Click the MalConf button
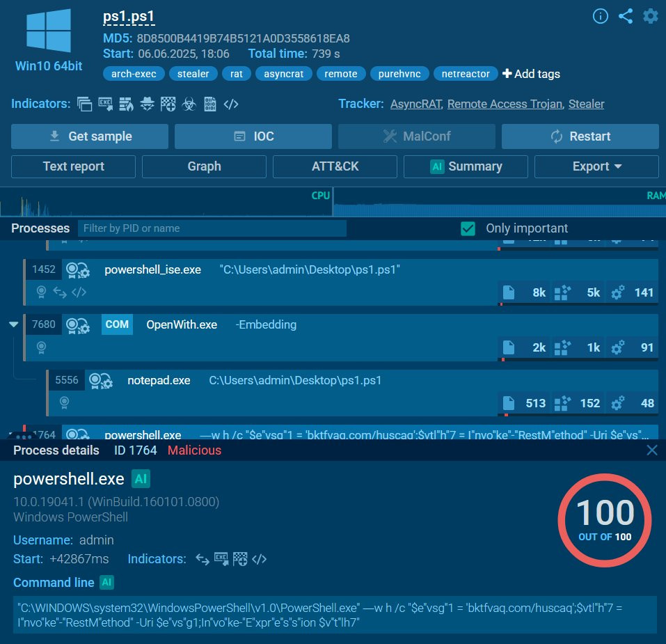This screenshot has height=644, width=666. [x=417, y=136]
